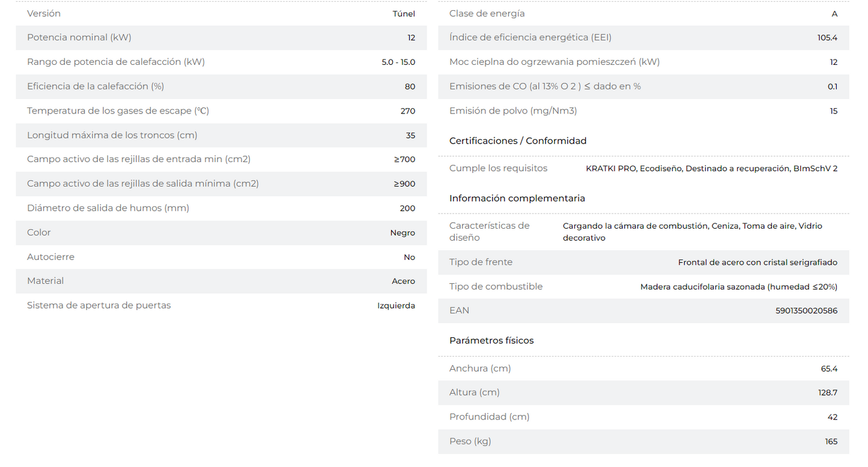This screenshot has width=868, height=467.
Task: Click the exhaust gas temperature value 270
Action: [408, 111]
